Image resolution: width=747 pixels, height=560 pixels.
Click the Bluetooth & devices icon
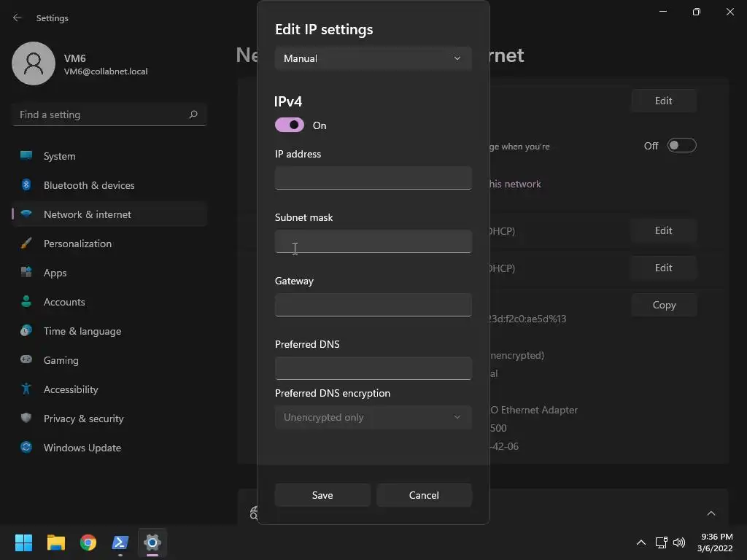point(26,185)
